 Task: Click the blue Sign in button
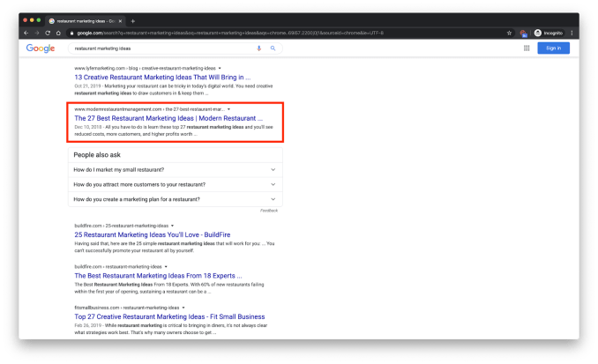[x=553, y=48]
